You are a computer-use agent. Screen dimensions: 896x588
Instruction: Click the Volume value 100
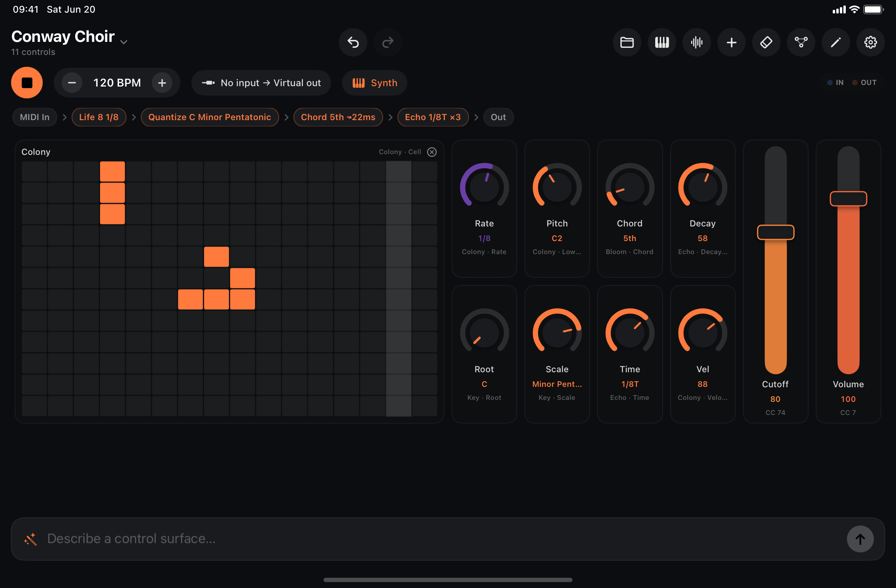[848, 399]
